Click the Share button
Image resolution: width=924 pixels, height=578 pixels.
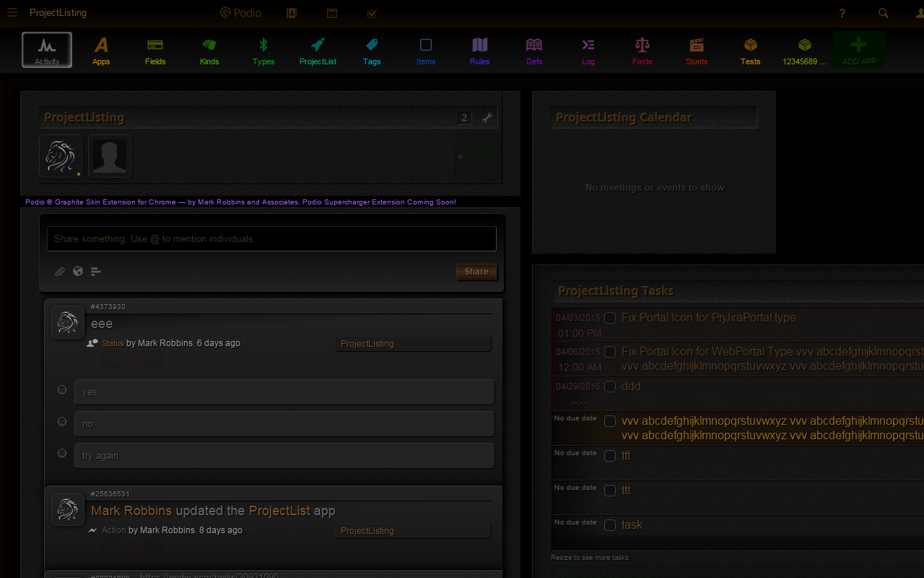[x=476, y=272]
